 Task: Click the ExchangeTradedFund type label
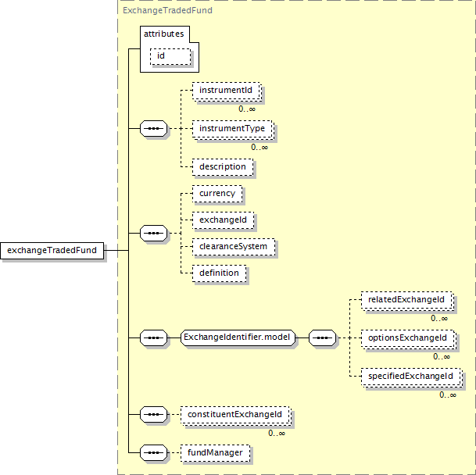pyautogui.click(x=167, y=11)
